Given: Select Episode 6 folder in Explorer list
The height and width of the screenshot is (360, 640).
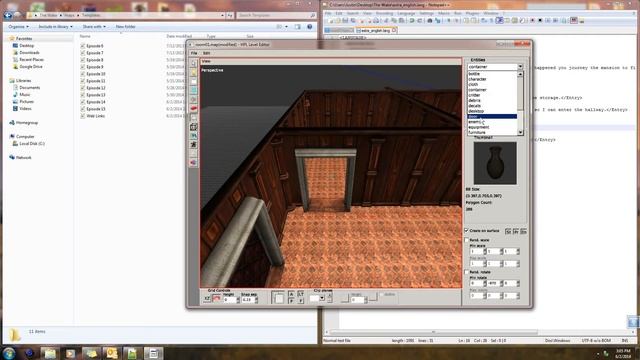Looking at the screenshot, I should click(x=95, y=46).
